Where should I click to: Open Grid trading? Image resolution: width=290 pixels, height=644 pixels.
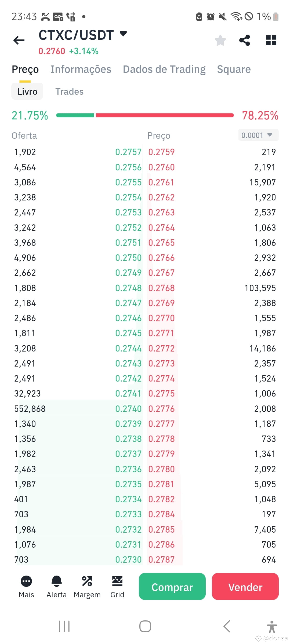[x=117, y=586]
